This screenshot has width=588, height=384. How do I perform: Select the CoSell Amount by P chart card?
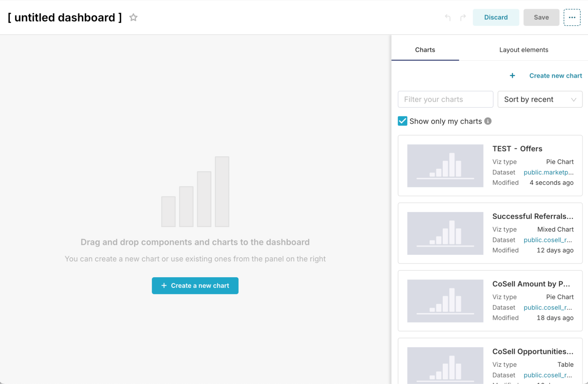490,301
